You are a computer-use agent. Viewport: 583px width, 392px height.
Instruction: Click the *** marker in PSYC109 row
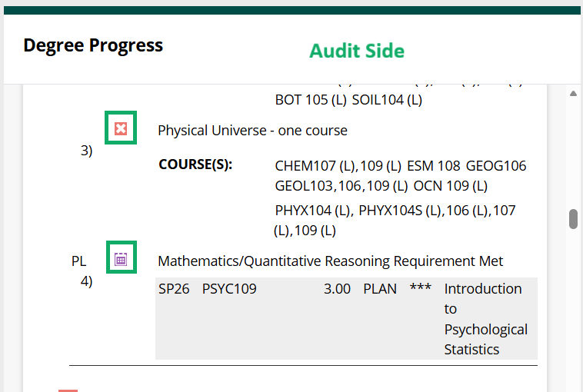pos(421,287)
